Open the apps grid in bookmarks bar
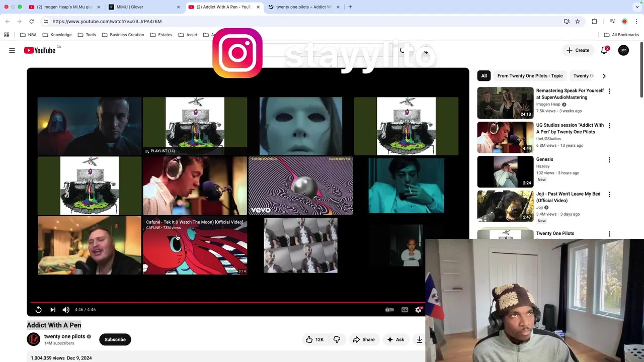The height and width of the screenshot is (362, 644). coord(7,35)
